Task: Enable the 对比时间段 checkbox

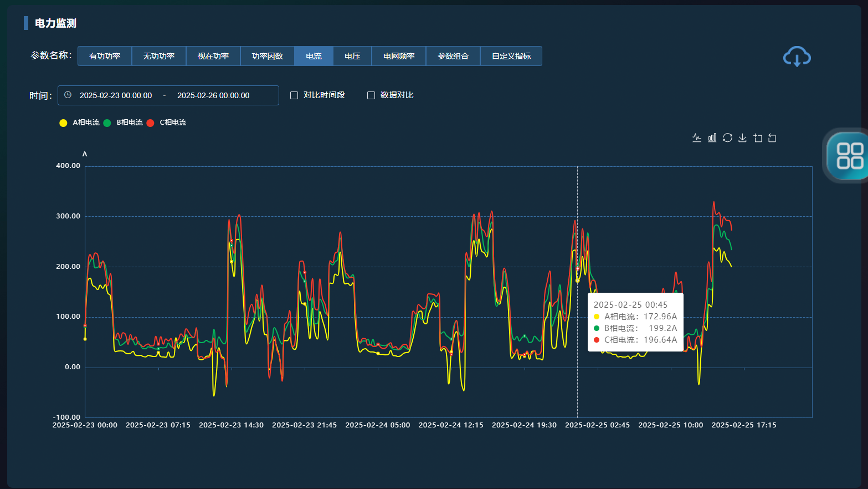Action: (x=294, y=95)
